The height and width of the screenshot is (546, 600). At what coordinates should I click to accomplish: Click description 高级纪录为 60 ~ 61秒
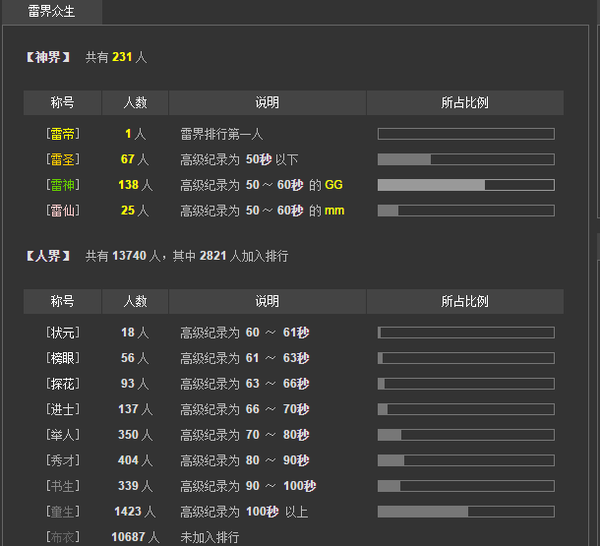245,332
